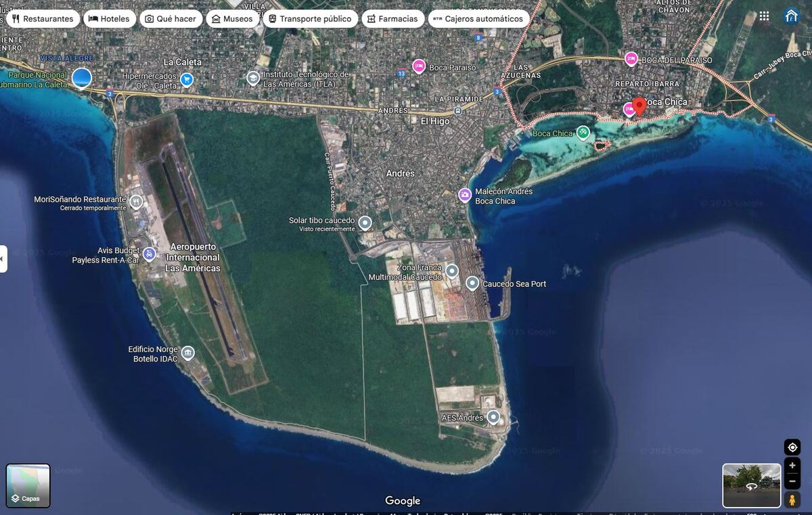Open the Street View thumbnail preview
Screen dimensions: 812x515
(x=751, y=485)
